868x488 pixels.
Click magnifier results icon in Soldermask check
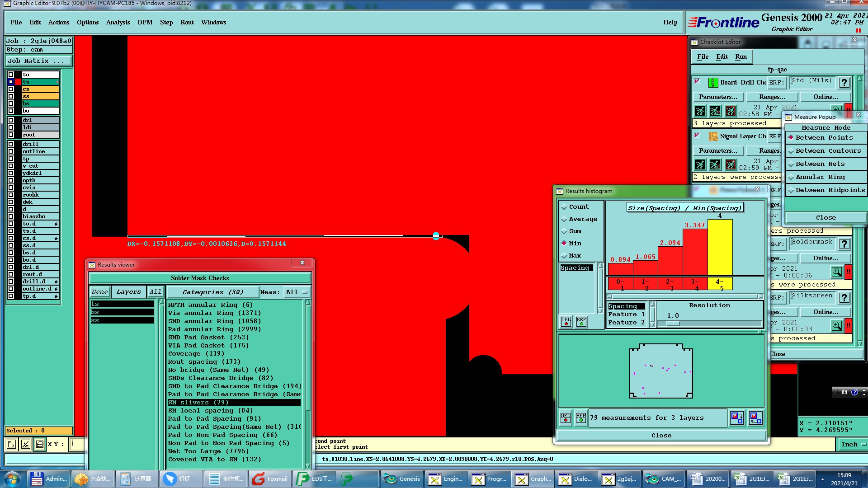tap(836, 272)
